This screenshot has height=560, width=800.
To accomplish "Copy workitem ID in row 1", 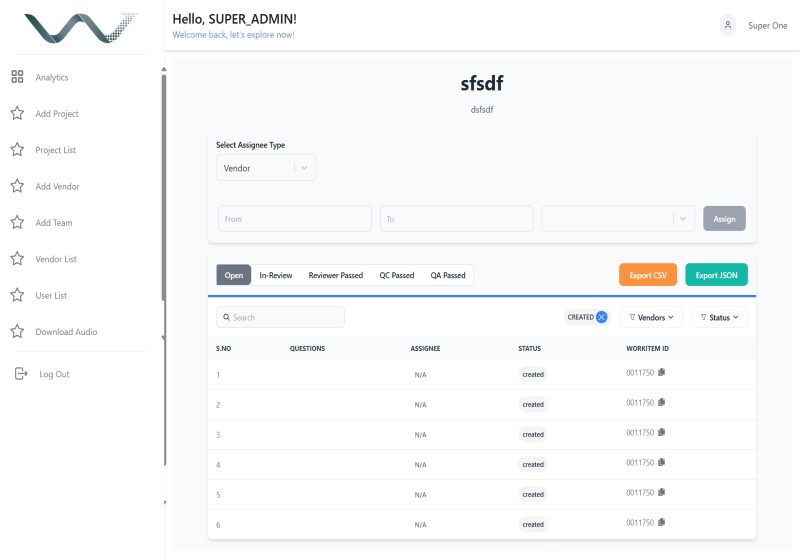I will pos(662,372).
